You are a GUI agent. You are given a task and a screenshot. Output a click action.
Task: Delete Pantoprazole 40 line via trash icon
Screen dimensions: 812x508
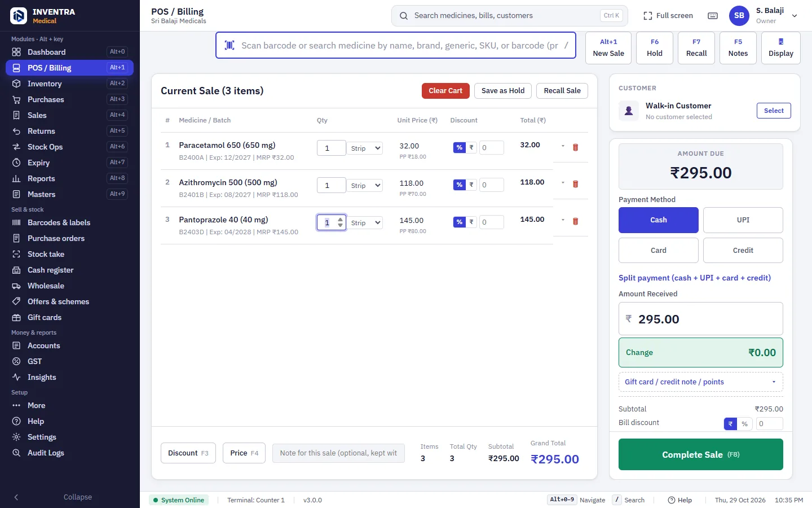pyautogui.click(x=575, y=221)
